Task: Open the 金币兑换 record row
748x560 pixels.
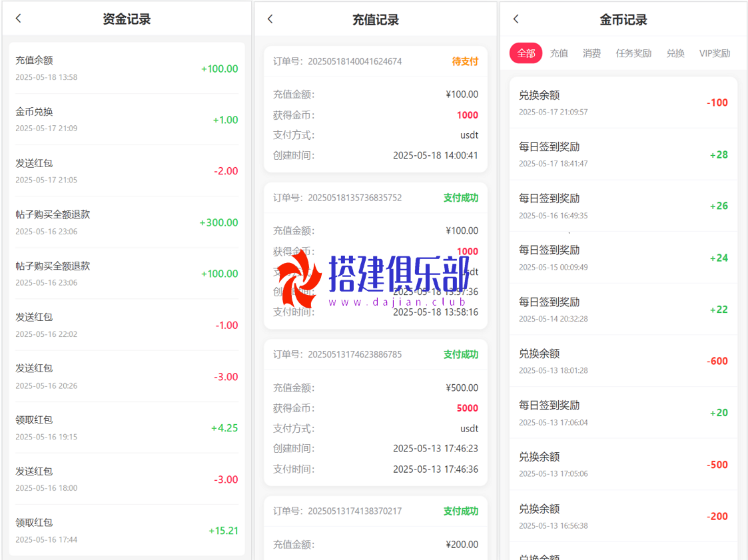Action: tap(127, 119)
